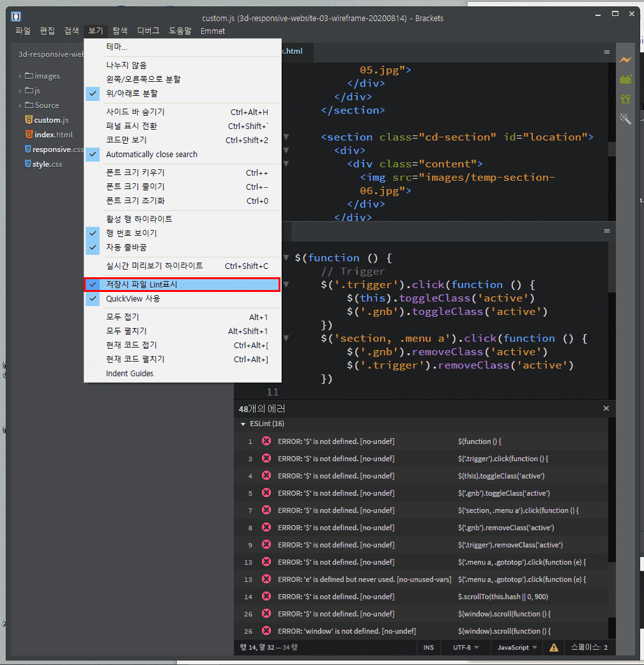Image resolution: width=644 pixels, height=665 pixels.
Task: Open the upper pane's hamburger menu icon
Action: (x=607, y=52)
